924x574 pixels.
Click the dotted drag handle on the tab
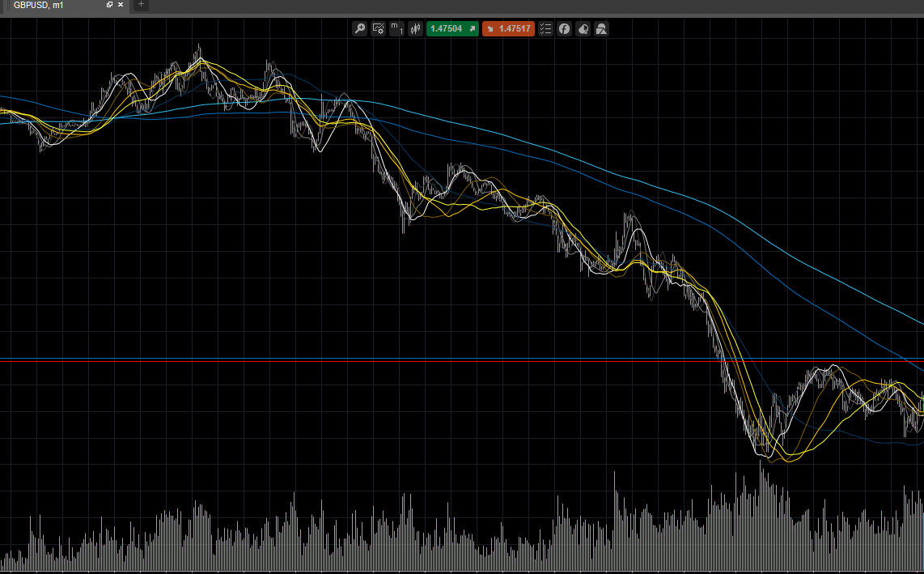(6, 5)
